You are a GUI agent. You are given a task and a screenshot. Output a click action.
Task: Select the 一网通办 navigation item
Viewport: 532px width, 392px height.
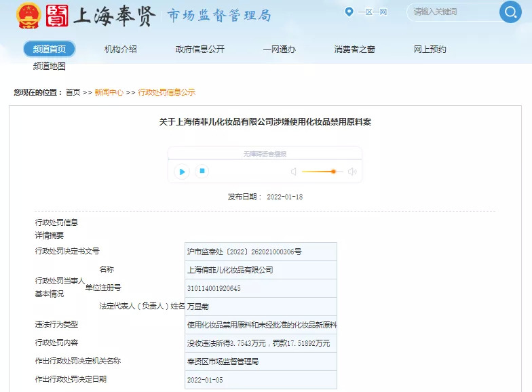coord(279,49)
